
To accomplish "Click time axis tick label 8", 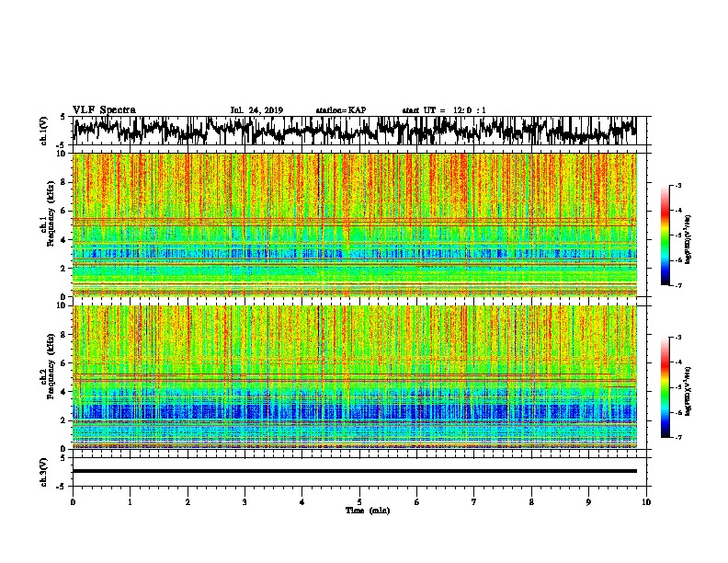I will pos(531,502).
